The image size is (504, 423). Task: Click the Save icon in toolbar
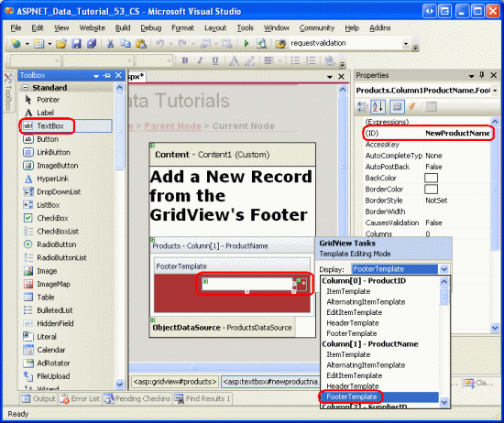pos(76,43)
